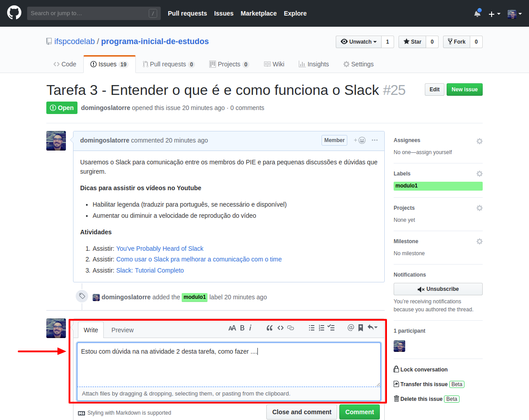
Task: Mention a user with @ icon
Action: (351, 327)
